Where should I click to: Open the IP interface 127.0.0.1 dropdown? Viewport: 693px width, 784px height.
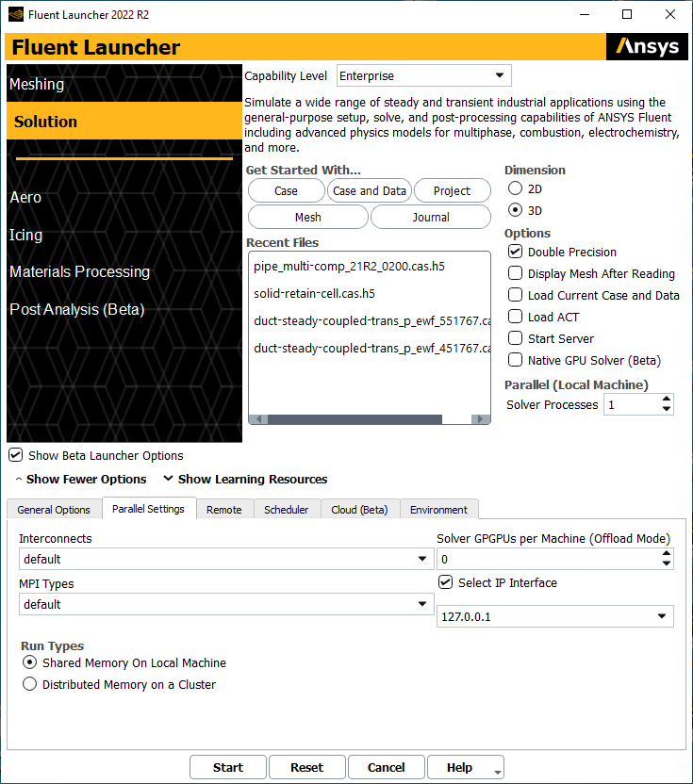click(555, 616)
